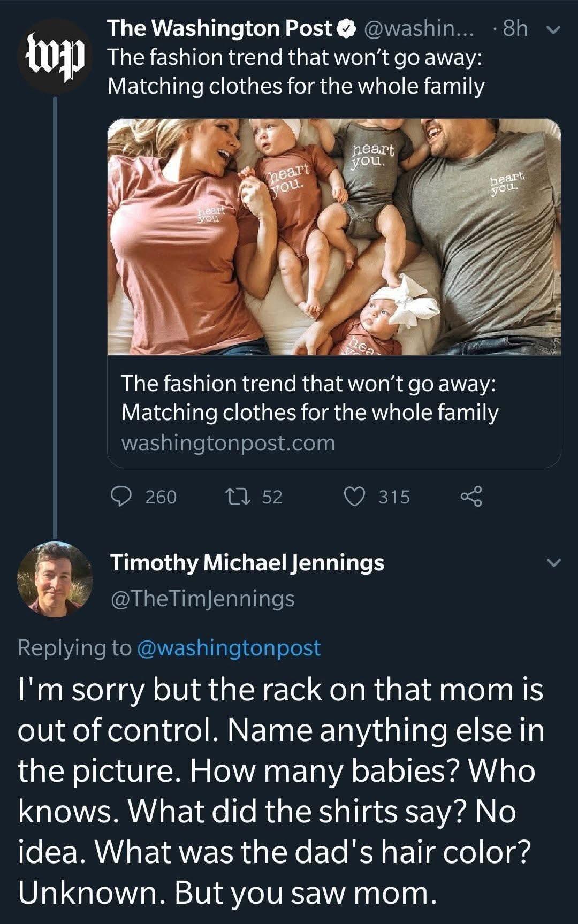
Task: Expand the Washington Post tweet options chevron
Action: point(554,31)
